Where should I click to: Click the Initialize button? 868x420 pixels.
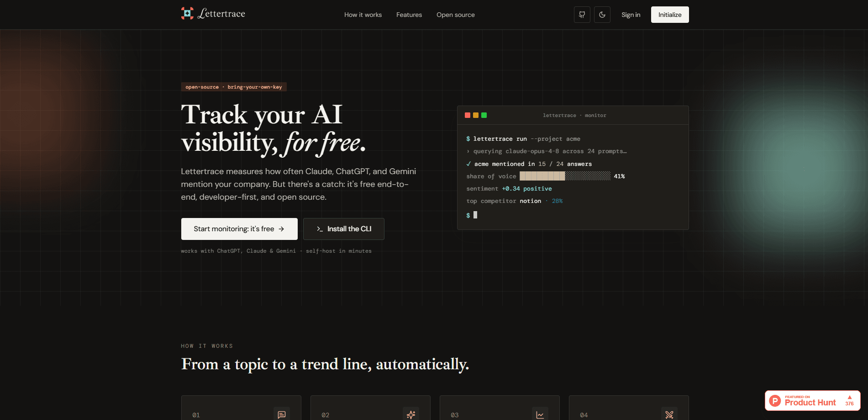[670, 15]
